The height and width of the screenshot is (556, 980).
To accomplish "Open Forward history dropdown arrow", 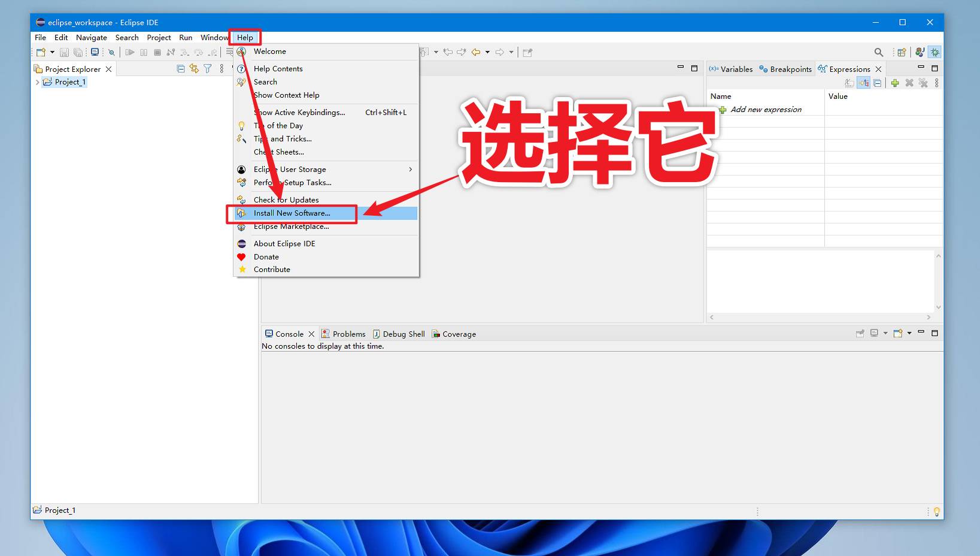I will tap(511, 52).
